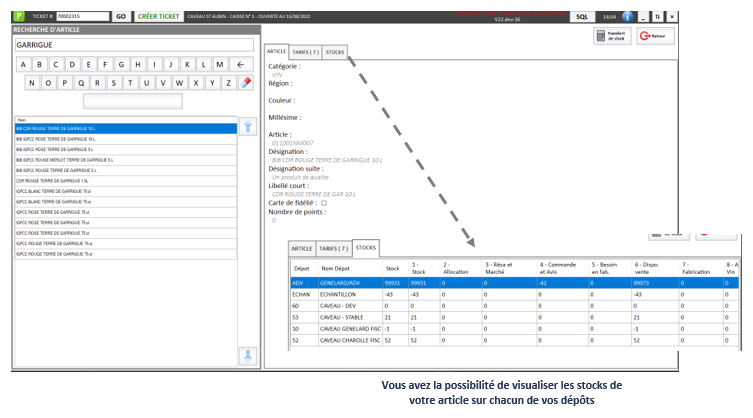Click CRÉER TICKET button
This screenshot has height=418, width=753.
click(158, 17)
